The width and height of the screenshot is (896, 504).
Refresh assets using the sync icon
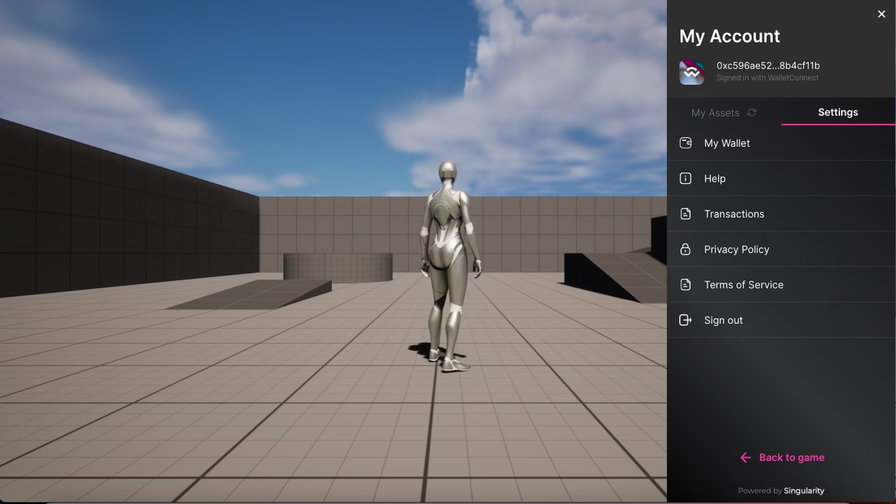752,113
